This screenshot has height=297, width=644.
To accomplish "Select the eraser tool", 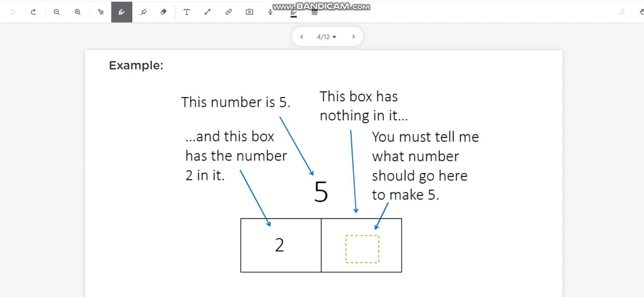I will pyautogui.click(x=164, y=12).
